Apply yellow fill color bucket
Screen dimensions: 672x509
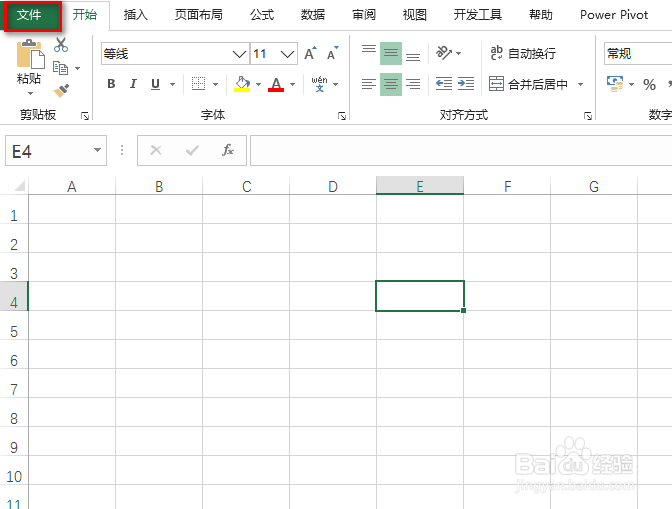pyautogui.click(x=242, y=84)
